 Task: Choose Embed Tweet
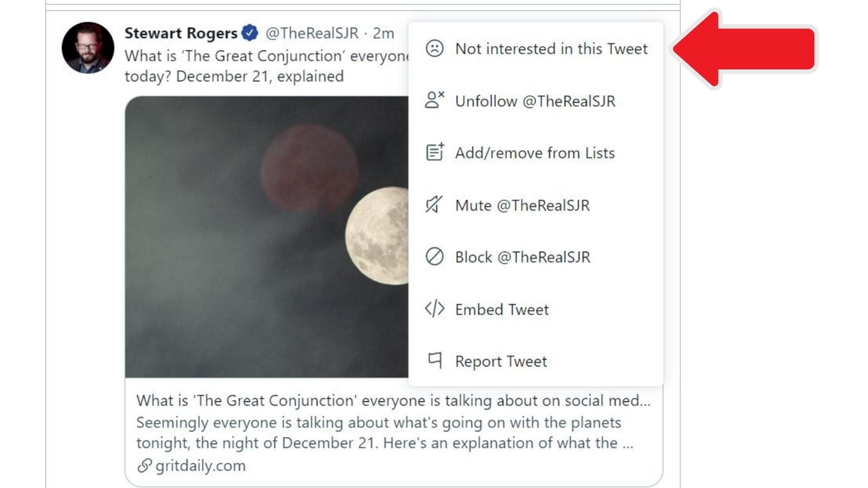tap(536, 309)
